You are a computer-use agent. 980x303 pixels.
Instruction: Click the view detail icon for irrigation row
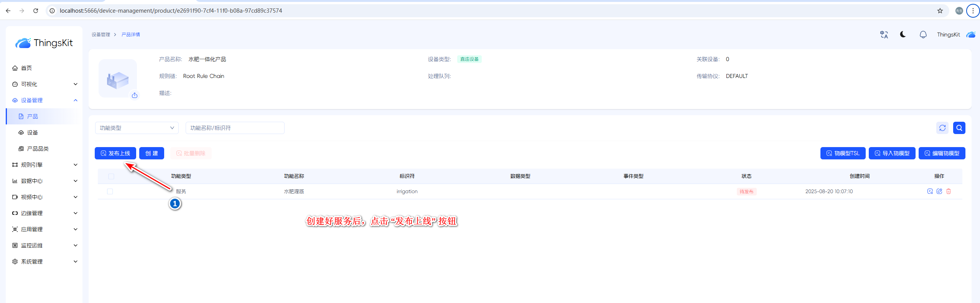coord(930,191)
